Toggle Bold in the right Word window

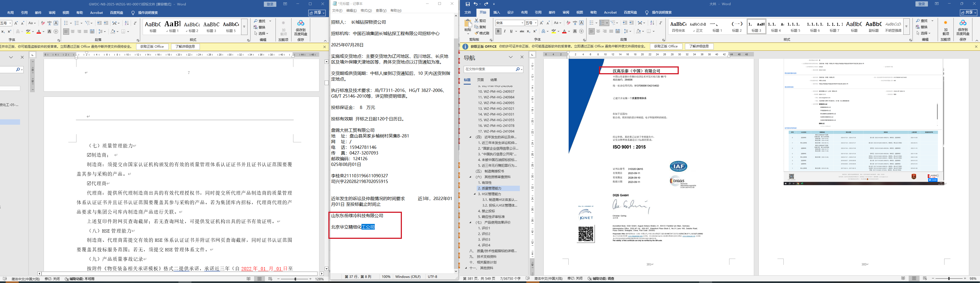pos(498,31)
